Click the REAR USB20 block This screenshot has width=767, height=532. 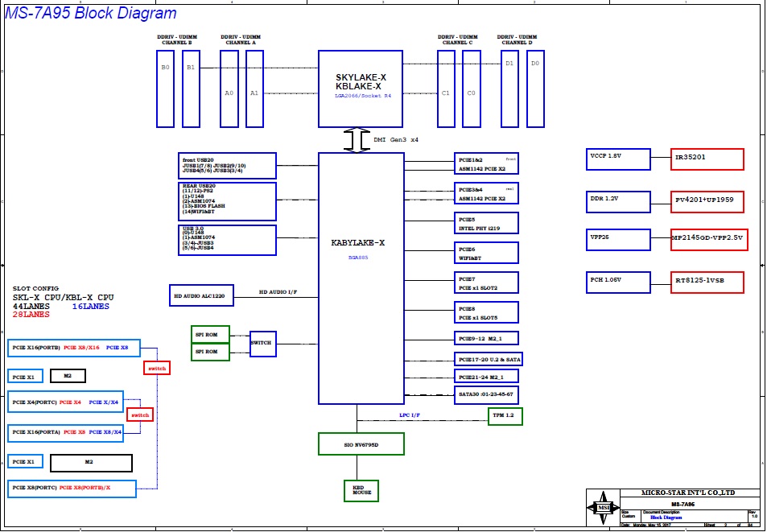tap(227, 201)
